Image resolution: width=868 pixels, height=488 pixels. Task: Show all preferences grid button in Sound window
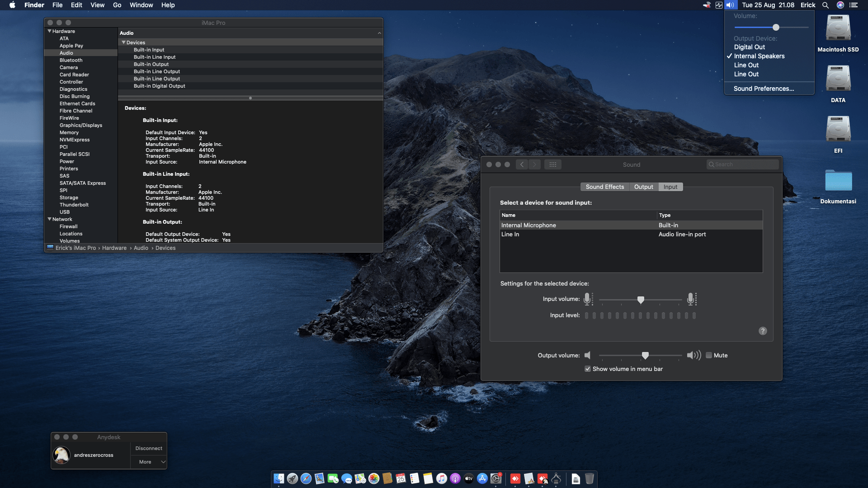click(553, 164)
